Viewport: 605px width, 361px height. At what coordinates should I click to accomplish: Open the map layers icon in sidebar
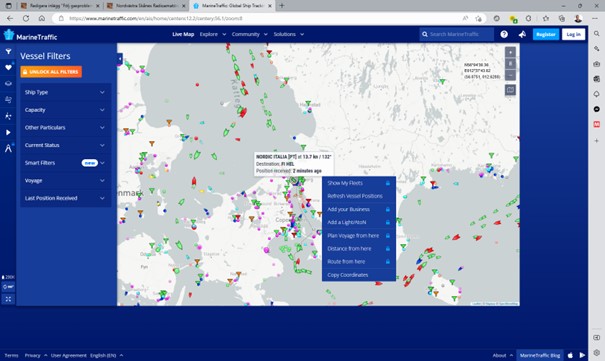8,84
